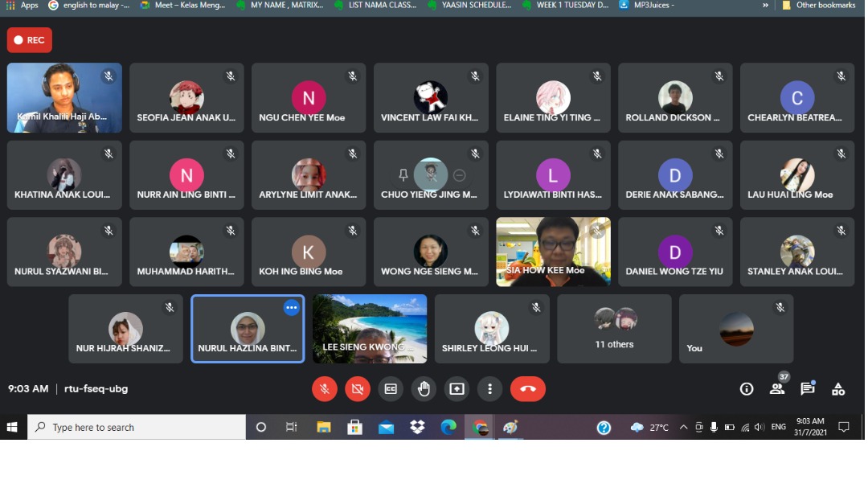This screenshot has width=868, height=488.
Task: Open the Activities panel
Action: tap(838, 389)
